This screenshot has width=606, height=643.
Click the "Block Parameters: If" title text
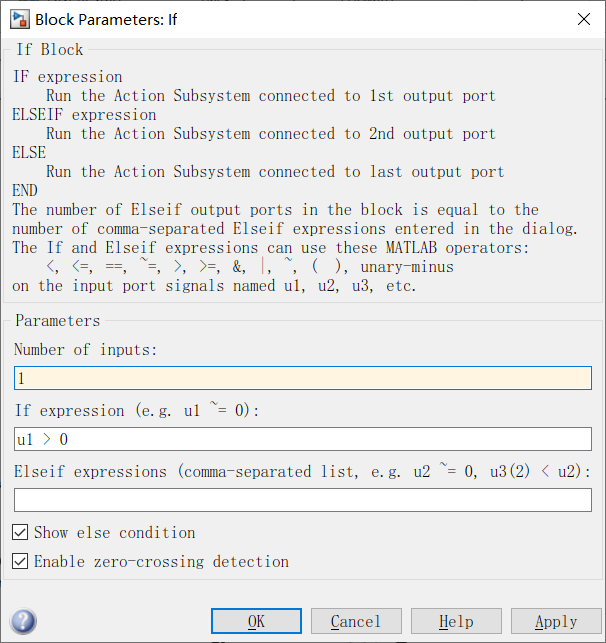(x=107, y=19)
